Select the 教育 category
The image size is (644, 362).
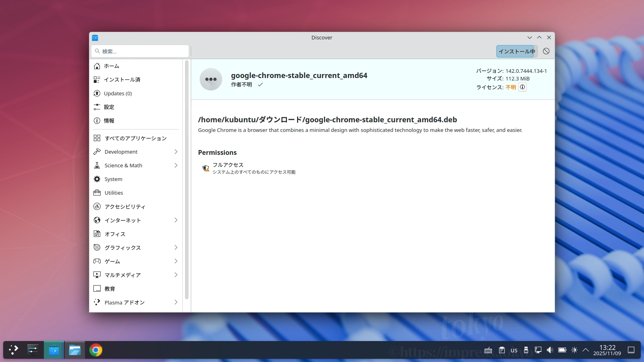136,288
